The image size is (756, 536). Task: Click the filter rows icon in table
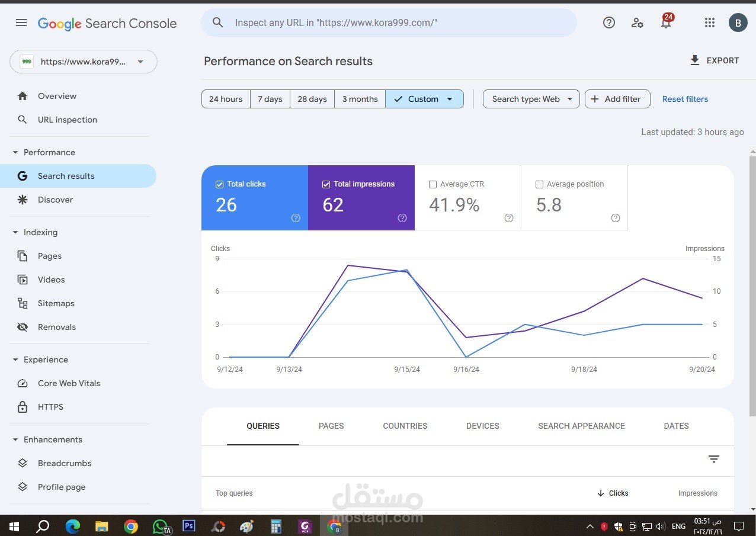714,459
